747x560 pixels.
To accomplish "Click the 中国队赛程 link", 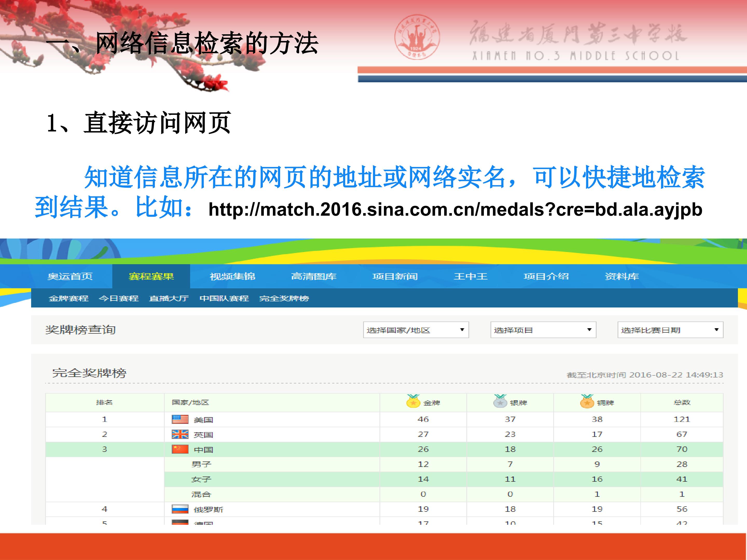I will click(224, 298).
